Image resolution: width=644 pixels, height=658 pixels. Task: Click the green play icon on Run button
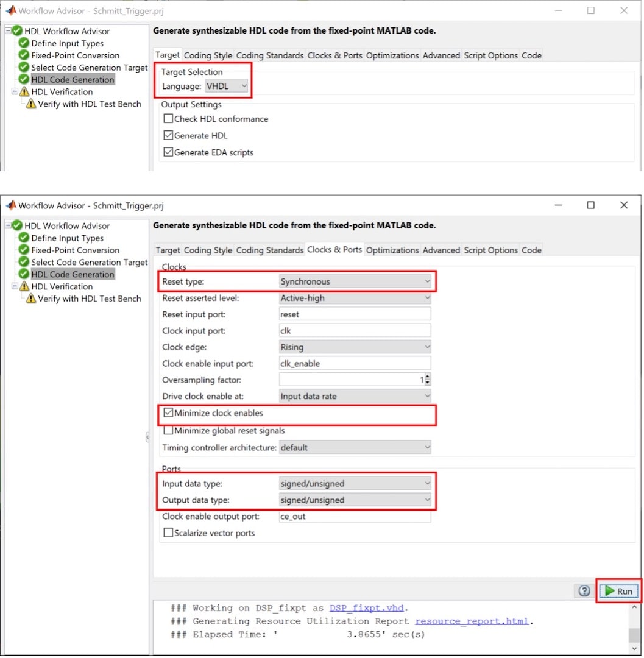click(609, 591)
